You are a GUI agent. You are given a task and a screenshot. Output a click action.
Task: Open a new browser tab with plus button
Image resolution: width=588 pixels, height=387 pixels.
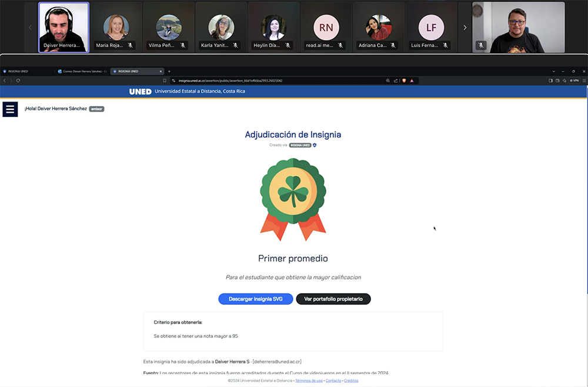[x=169, y=71]
